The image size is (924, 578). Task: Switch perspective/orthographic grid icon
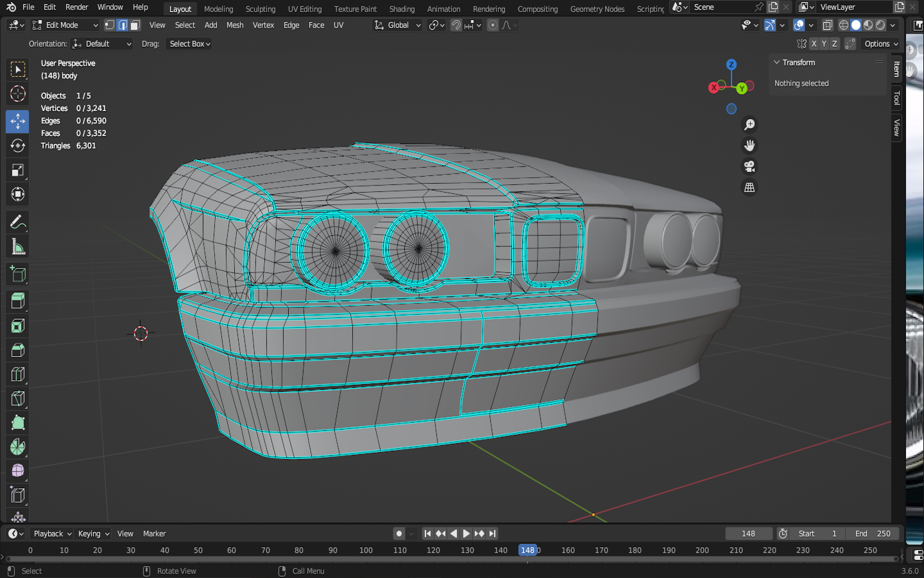tap(749, 188)
